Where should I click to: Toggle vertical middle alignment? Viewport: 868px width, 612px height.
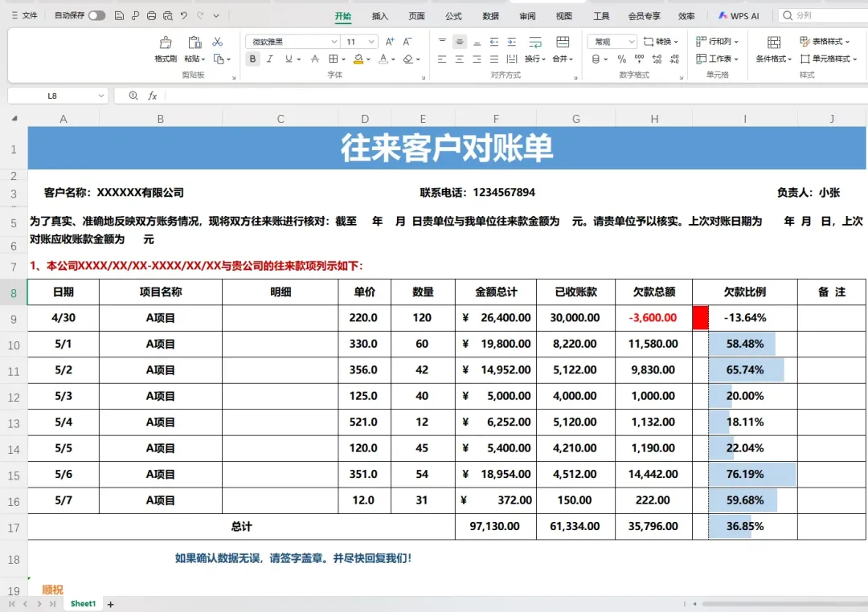tap(460, 42)
